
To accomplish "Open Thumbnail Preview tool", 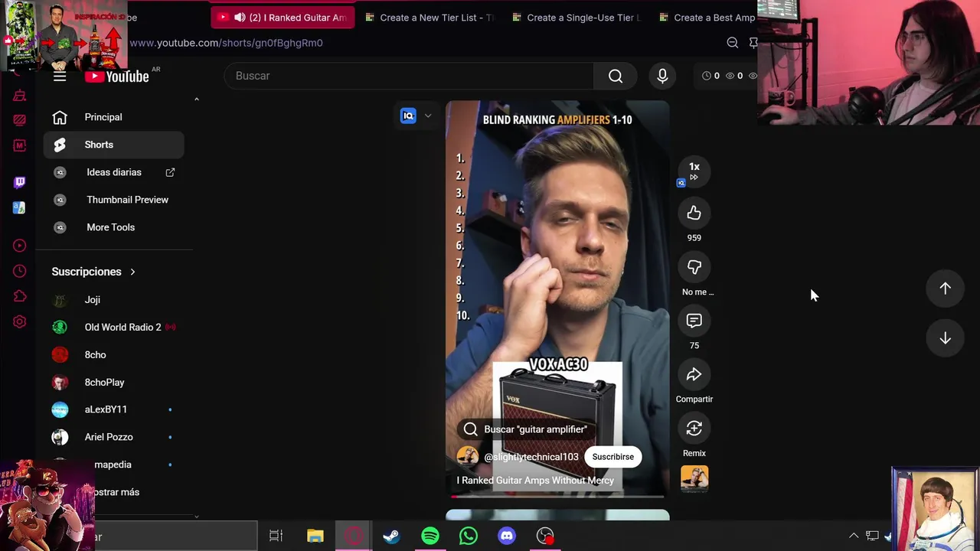I will point(113,200).
